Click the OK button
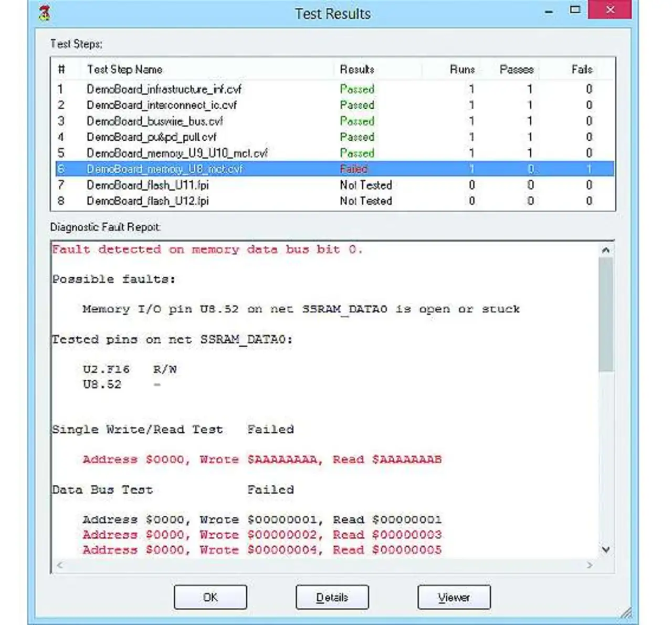The image size is (672, 625). coord(210,597)
